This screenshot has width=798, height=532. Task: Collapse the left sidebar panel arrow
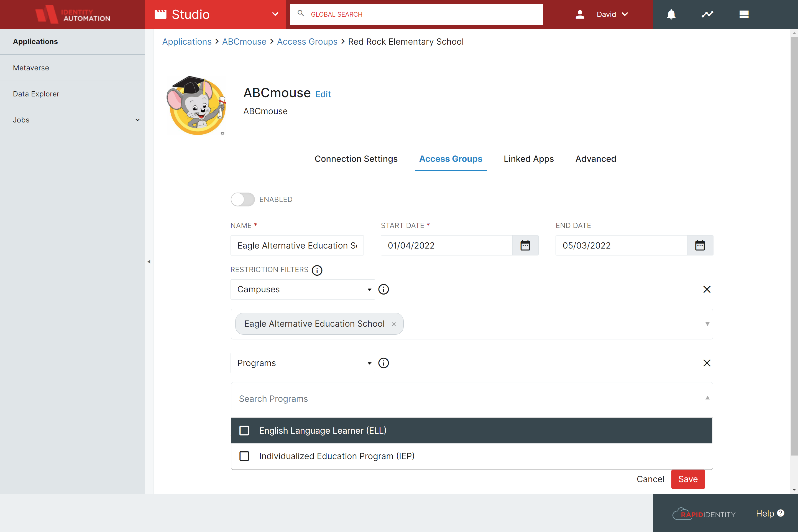[x=149, y=262]
